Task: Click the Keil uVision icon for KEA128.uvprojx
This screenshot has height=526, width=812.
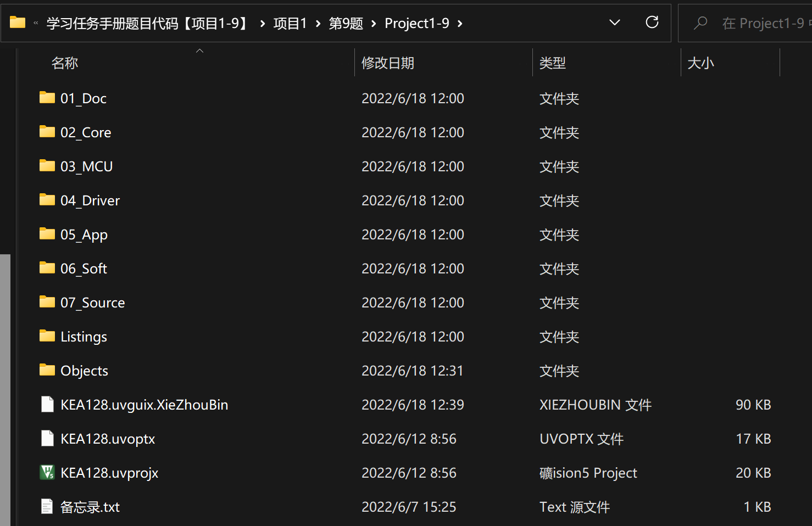Action: pyautogui.click(x=47, y=473)
